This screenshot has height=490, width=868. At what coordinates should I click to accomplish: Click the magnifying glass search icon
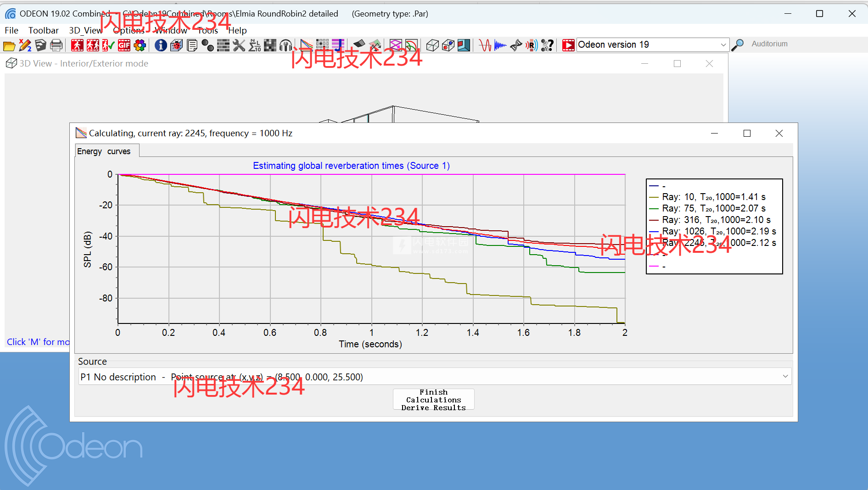tap(738, 45)
